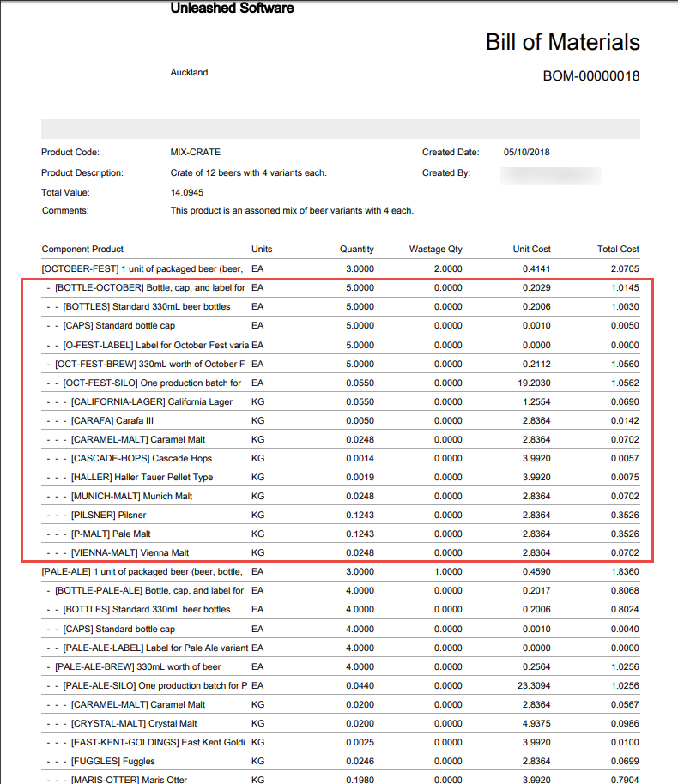The width and height of the screenshot is (678, 784).
Task: Select BOM number BOM-00000018
Action: 591,76
